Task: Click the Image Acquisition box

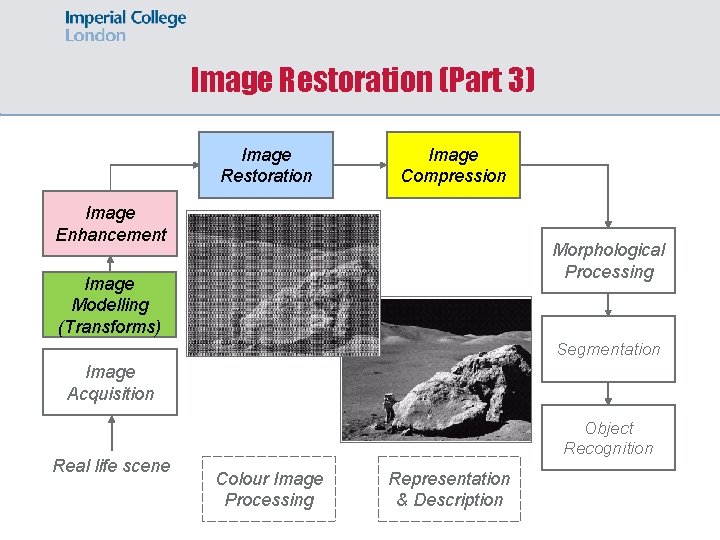Action: [x=110, y=382]
